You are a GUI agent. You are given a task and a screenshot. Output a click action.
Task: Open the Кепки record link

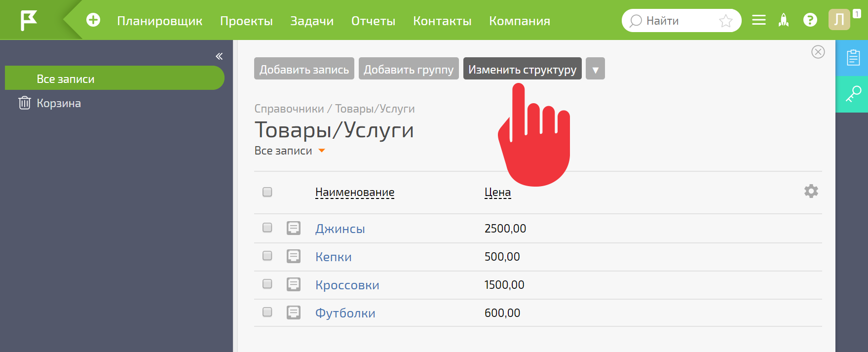tap(334, 257)
